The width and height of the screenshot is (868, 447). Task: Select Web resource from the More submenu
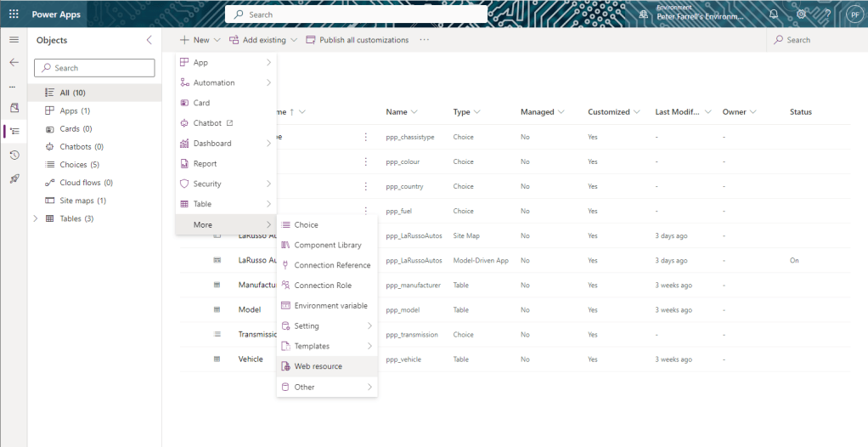pos(318,366)
